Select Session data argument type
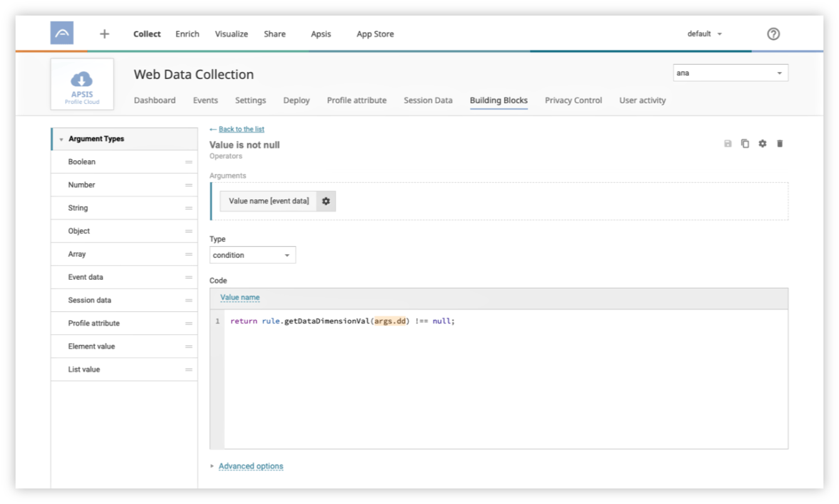This screenshot has width=839, height=504. point(90,301)
